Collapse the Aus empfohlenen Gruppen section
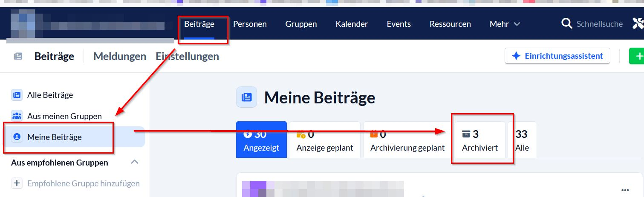This screenshot has width=644, height=197. point(135,162)
